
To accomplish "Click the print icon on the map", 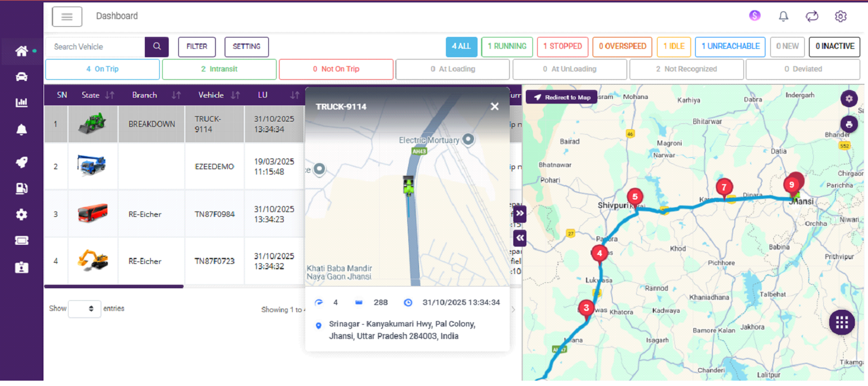I will tap(849, 124).
